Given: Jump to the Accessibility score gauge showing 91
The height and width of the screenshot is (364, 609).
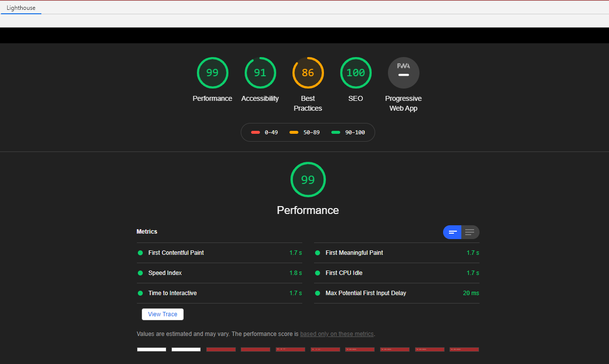Looking at the screenshot, I should (260, 73).
